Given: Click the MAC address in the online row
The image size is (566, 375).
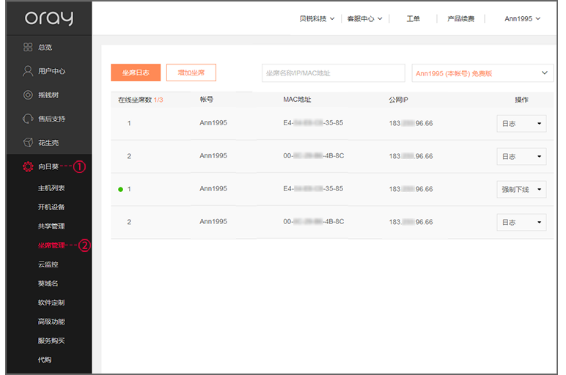Looking at the screenshot, I should click(313, 188).
